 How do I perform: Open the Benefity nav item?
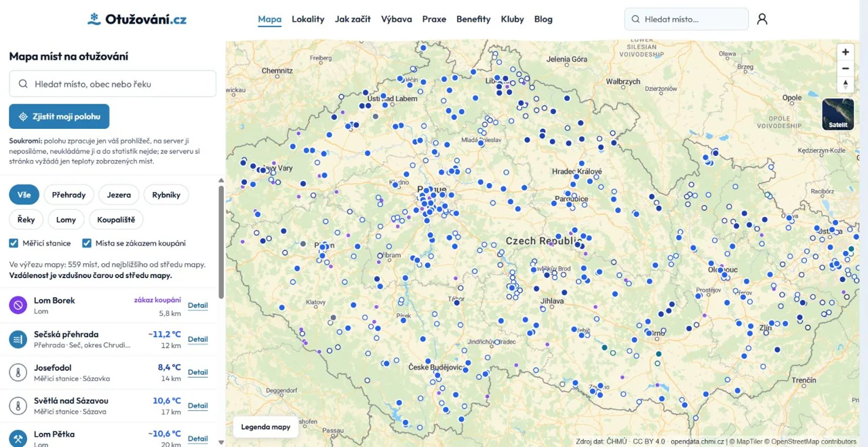(473, 19)
